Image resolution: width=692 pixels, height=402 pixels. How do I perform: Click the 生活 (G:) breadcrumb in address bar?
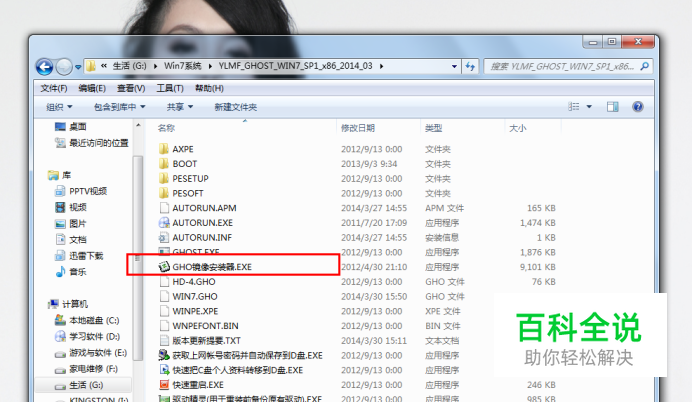(129, 66)
